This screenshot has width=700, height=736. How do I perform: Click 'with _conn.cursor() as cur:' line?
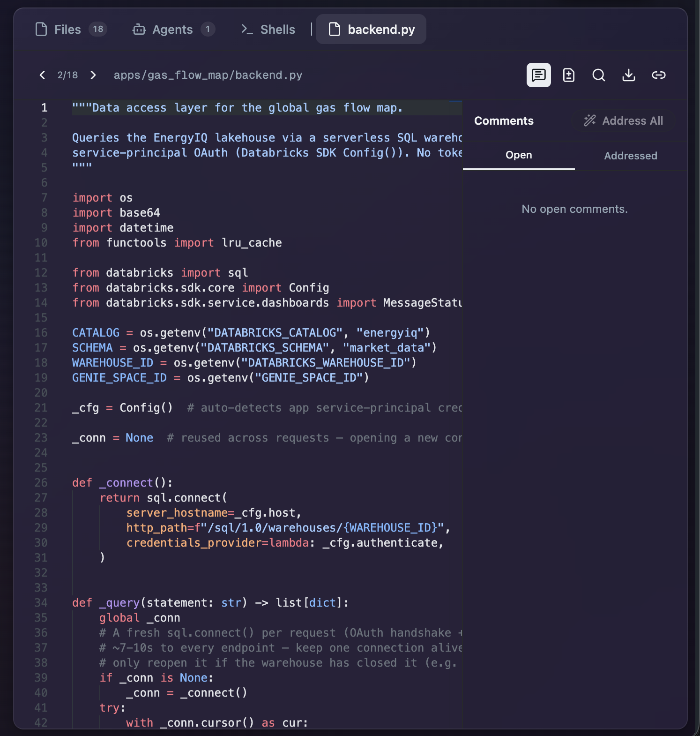tap(217, 723)
